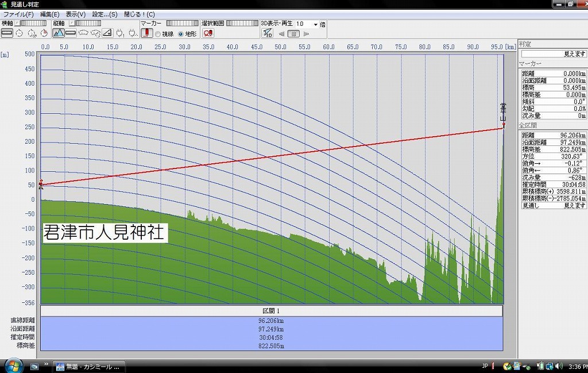Click the 閉じる！(C) menu item
The width and height of the screenshot is (588, 373).
(x=139, y=14)
